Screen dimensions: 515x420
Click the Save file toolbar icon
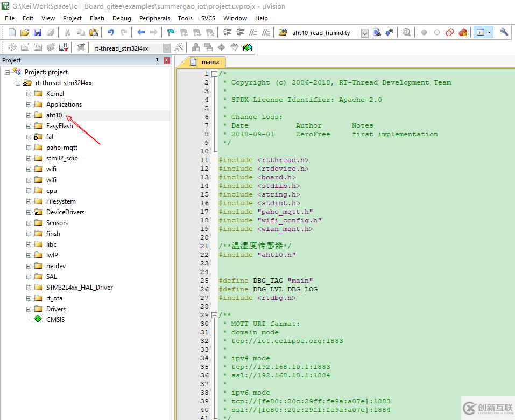pyautogui.click(x=38, y=32)
